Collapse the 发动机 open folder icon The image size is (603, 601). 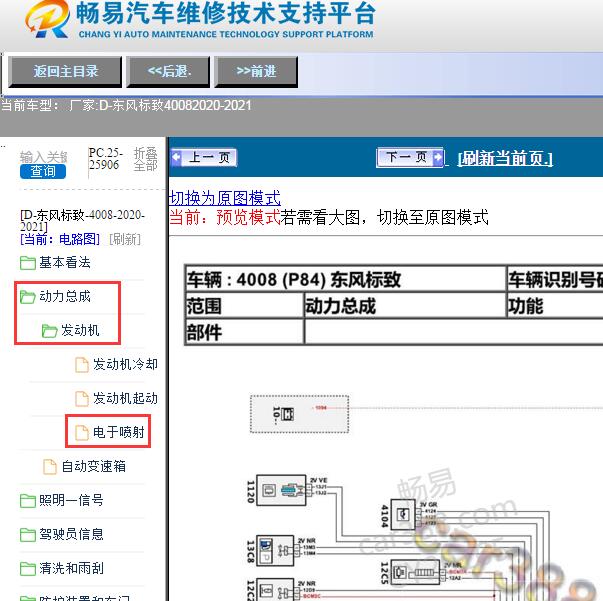pyautogui.click(x=49, y=331)
